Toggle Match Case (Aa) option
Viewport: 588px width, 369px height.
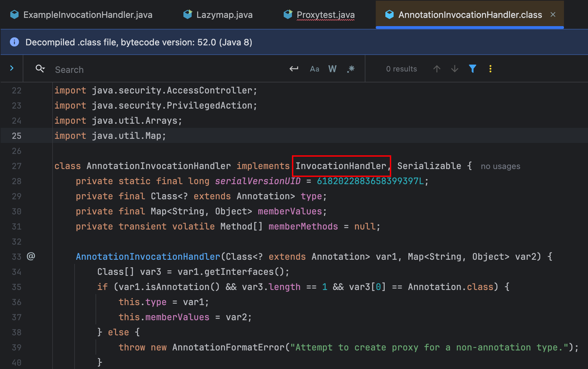[x=315, y=69]
